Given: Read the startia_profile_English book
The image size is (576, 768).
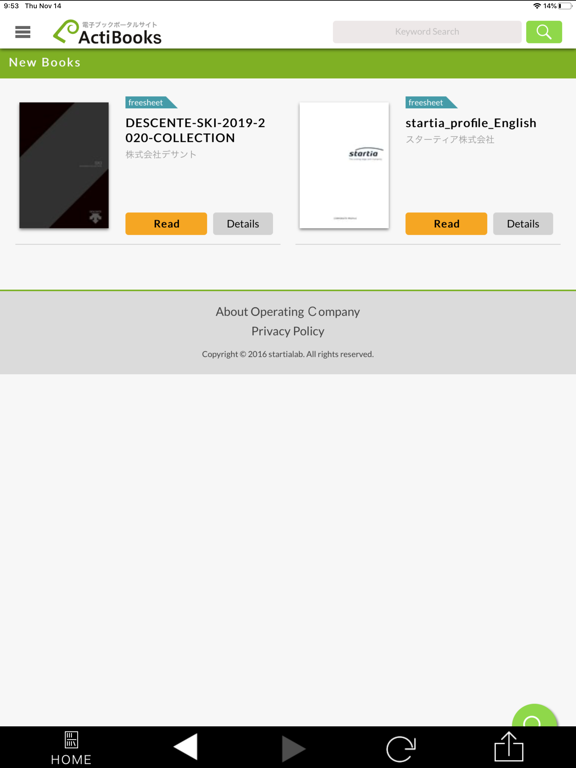Looking at the screenshot, I should pos(446,224).
